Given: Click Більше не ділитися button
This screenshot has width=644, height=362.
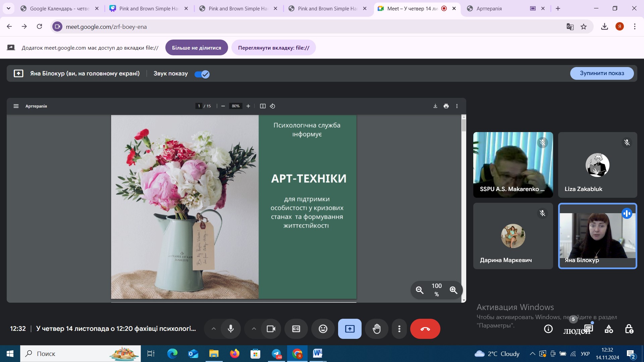Looking at the screenshot, I should point(197,48).
